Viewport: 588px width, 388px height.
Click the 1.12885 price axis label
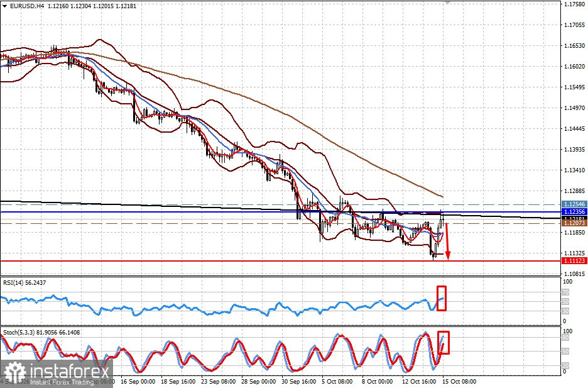[x=575, y=191]
